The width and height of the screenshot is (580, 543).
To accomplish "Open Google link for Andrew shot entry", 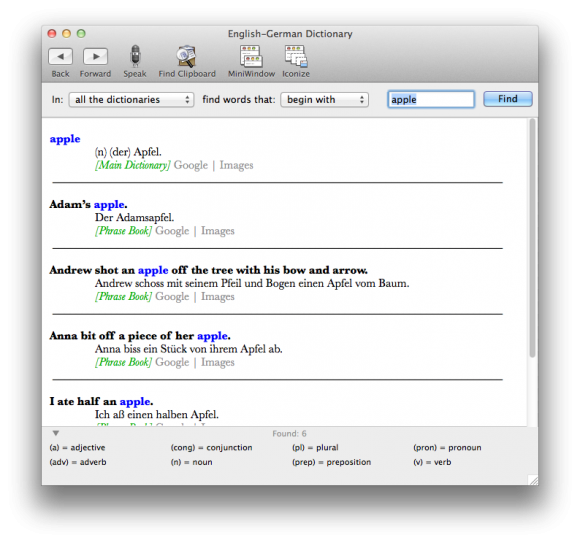I will [172, 297].
